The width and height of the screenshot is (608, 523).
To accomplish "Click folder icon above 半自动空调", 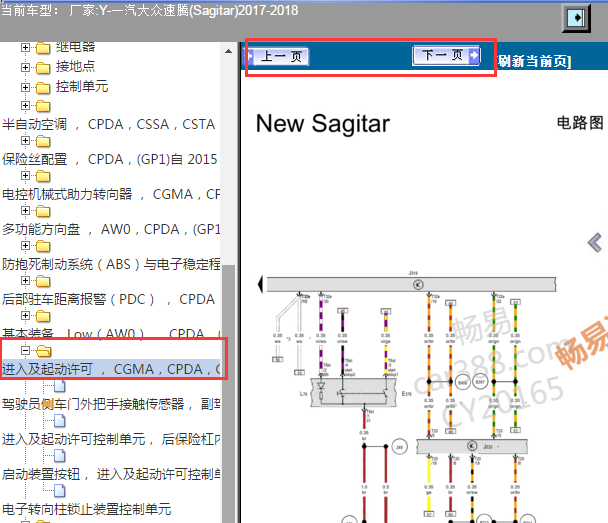I will click(x=43, y=106).
